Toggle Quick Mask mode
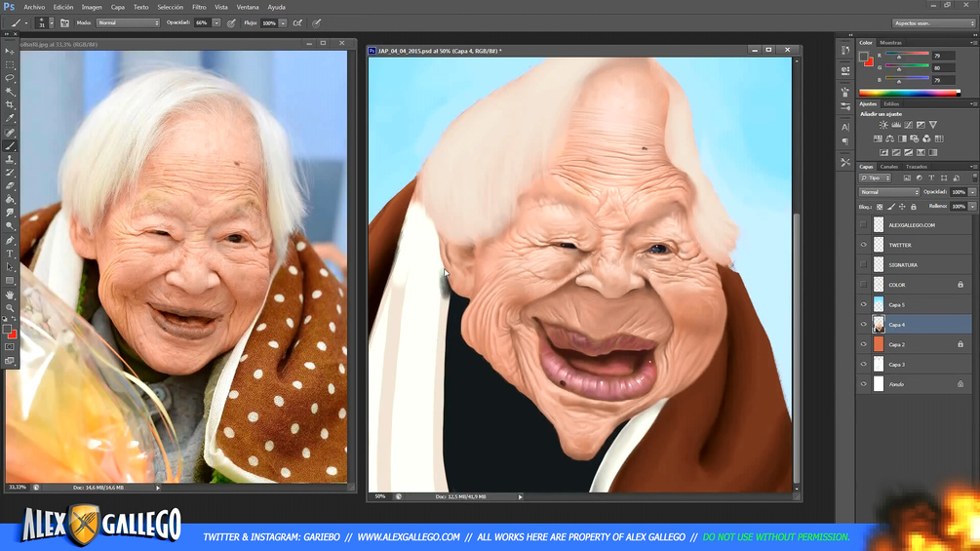 (x=10, y=347)
